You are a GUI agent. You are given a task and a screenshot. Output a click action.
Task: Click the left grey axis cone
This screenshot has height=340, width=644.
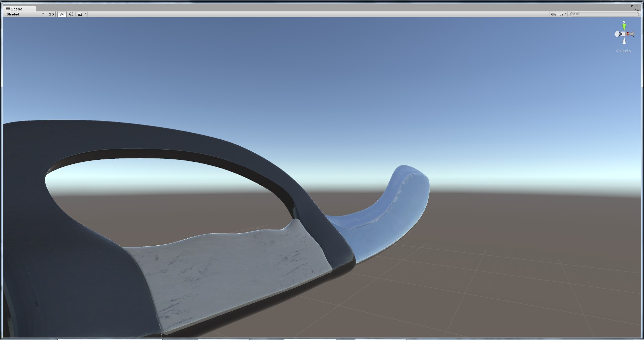(618, 34)
